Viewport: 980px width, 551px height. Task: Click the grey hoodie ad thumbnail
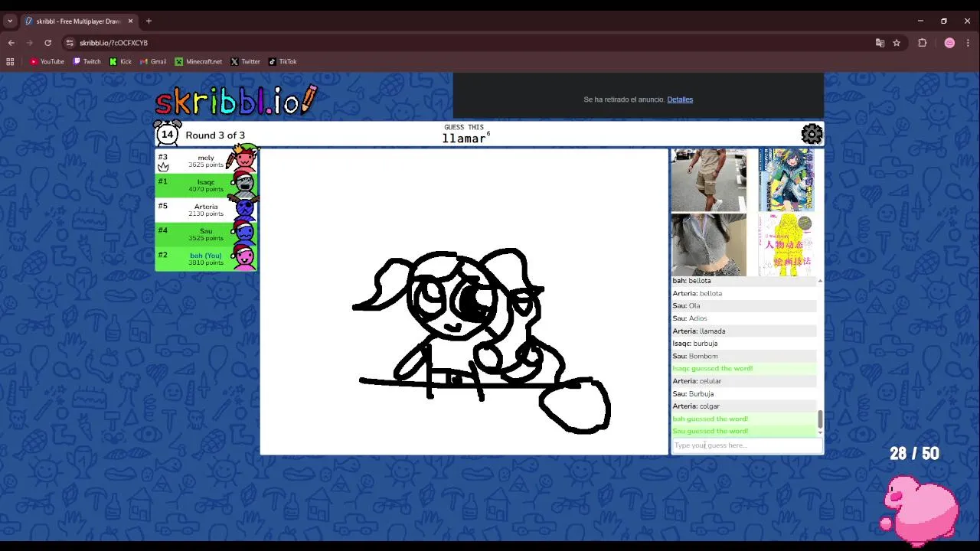[x=709, y=245]
